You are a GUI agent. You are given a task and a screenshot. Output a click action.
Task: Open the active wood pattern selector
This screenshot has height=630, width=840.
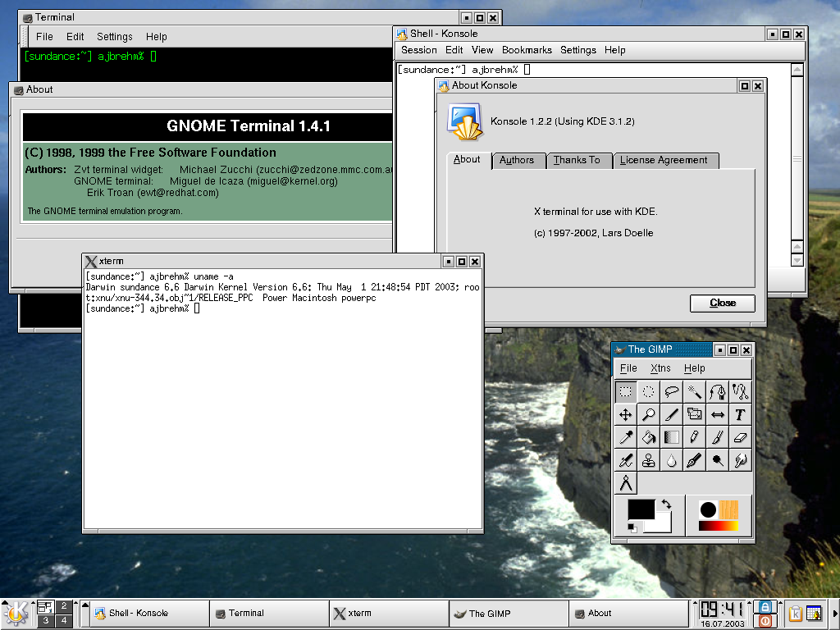pos(728,510)
